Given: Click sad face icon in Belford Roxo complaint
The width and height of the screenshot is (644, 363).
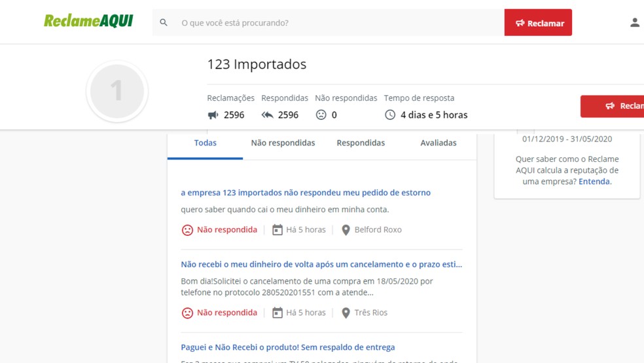Looking at the screenshot, I should 187,230.
